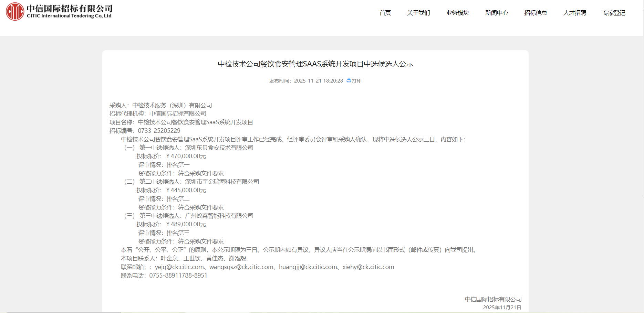Click the bid number 0733-25205229
The height and width of the screenshot is (313, 644).
point(159,131)
